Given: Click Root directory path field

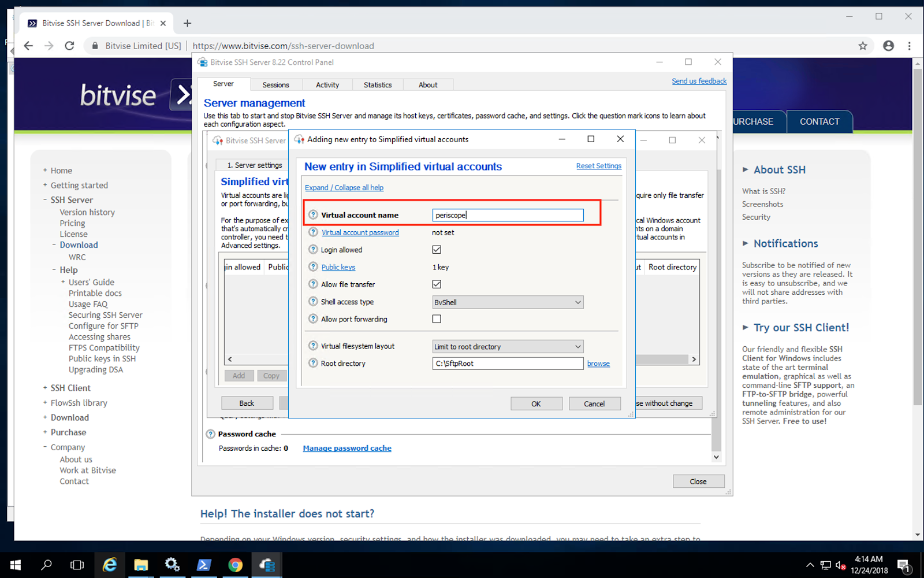Looking at the screenshot, I should point(508,364).
